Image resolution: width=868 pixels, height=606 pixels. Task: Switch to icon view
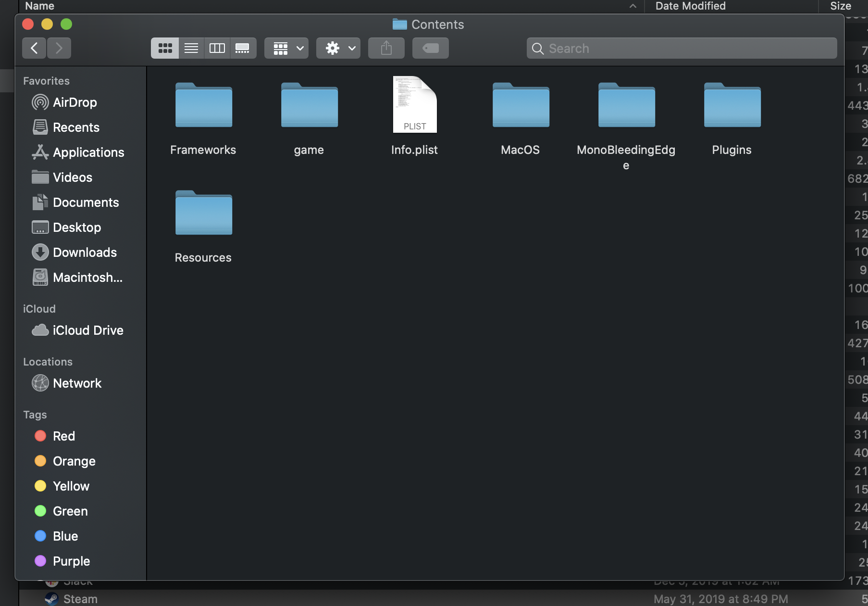pos(165,48)
